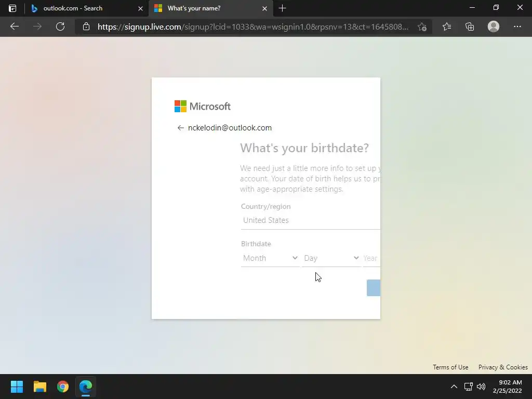Click the Microsoft logo
Screen dimensions: 532x399
point(203,106)
